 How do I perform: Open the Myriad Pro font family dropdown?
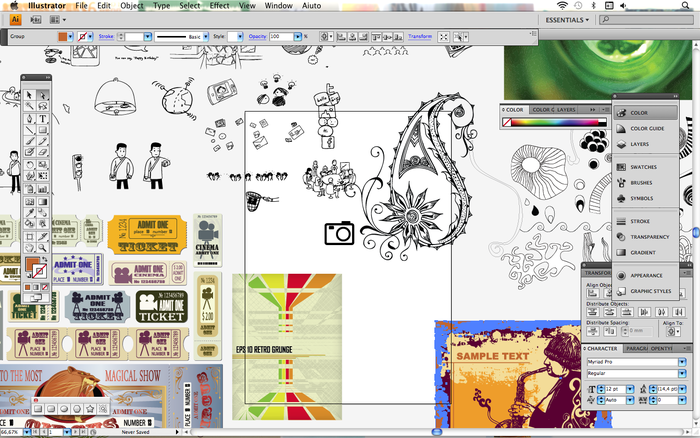(x=682, y=362)
